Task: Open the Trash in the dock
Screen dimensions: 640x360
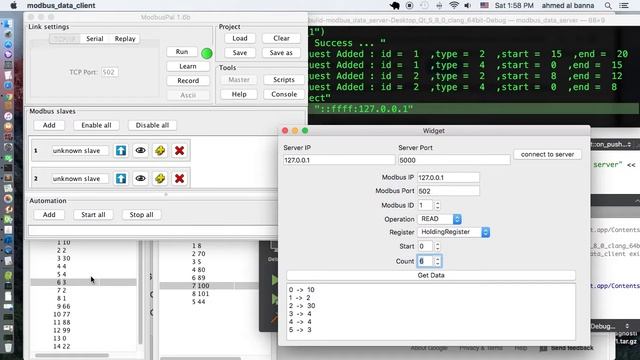Action: coord(8,347)
